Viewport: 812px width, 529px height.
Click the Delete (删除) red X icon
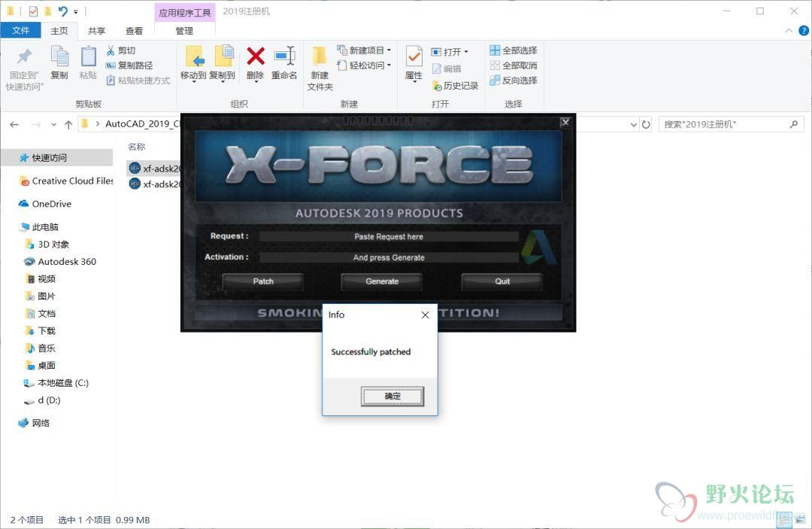click(256, 56)
